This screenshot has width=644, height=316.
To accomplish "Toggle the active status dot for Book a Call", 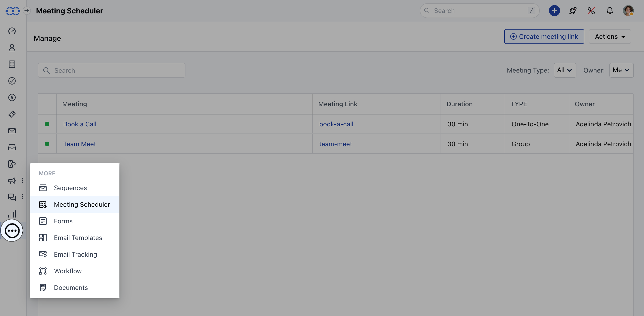I will [x=47, y=124].
